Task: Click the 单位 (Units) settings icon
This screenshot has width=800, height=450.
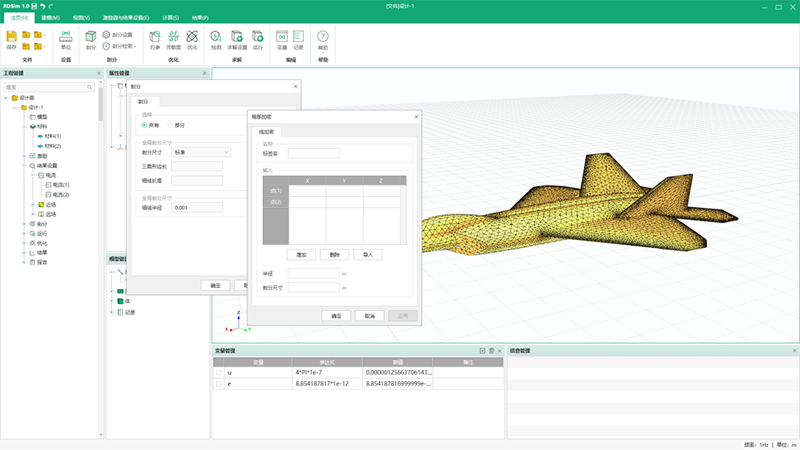Action: [66, 37]
